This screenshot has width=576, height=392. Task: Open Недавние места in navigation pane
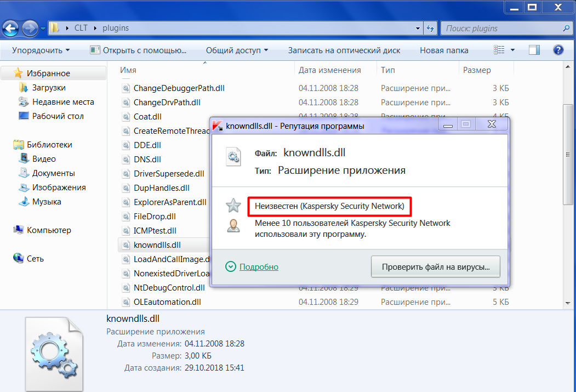click(x=63, y=102)
